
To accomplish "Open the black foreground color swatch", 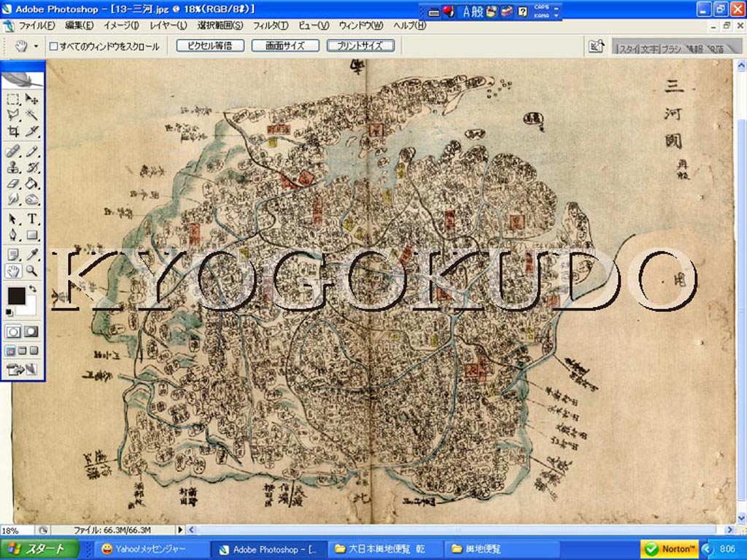I will [x=16, y=296].
